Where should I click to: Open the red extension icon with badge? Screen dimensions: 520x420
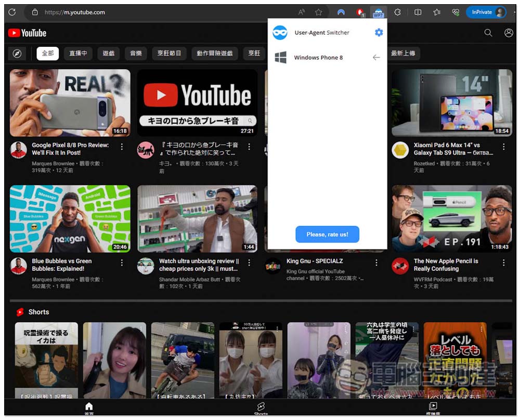[x=360, y=12]
